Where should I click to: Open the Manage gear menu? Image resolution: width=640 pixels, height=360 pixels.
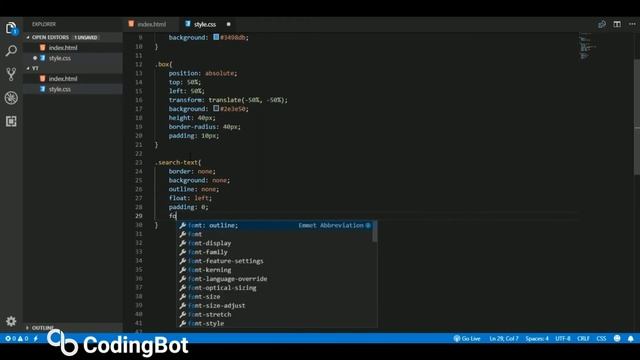11,321
